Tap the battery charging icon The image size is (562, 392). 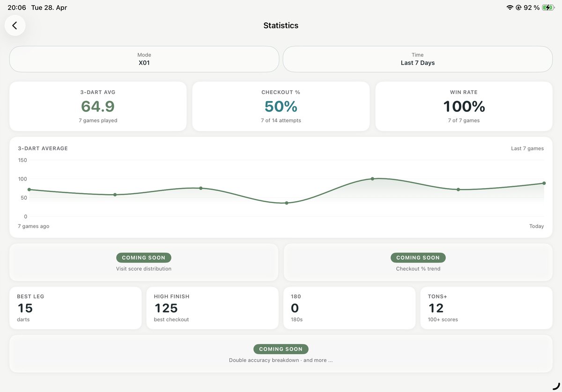pyautogui.click(x=548, y=7)
